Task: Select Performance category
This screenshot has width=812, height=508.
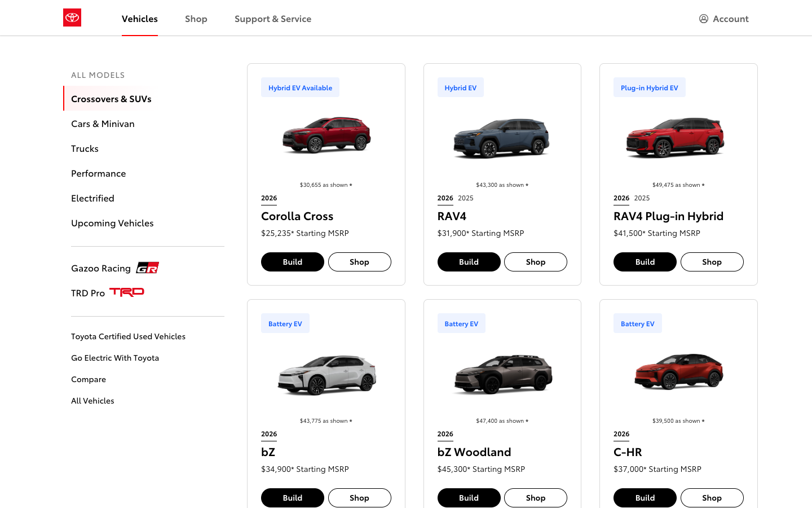Action: pyautogui.click(x=98, y=173)
